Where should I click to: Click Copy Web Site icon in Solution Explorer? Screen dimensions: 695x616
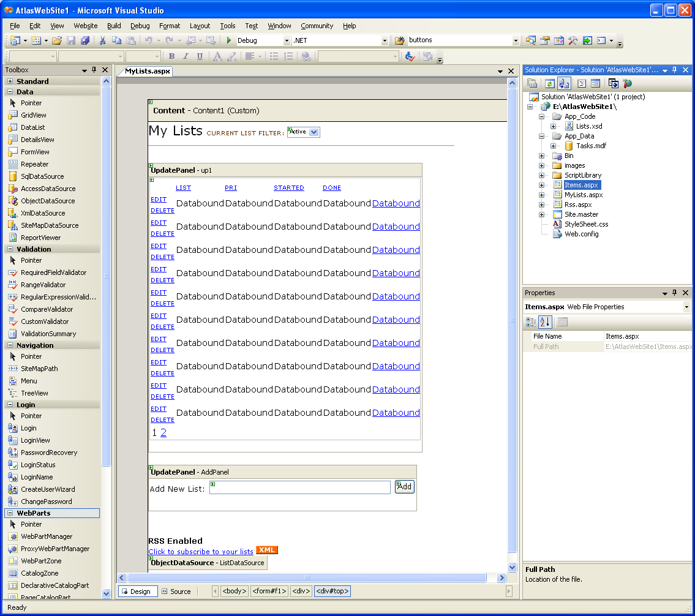pyautogui.click(x=614, y=83)
